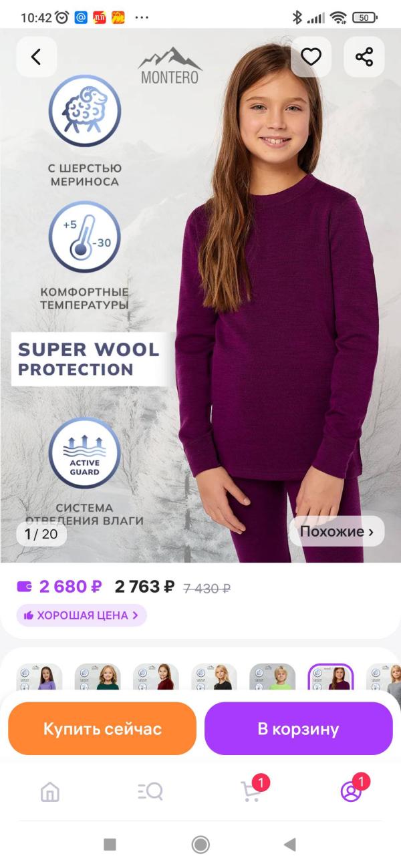Tap the back arrow button
The width and height of the screenshot is (401, 868).
(36, 57)
